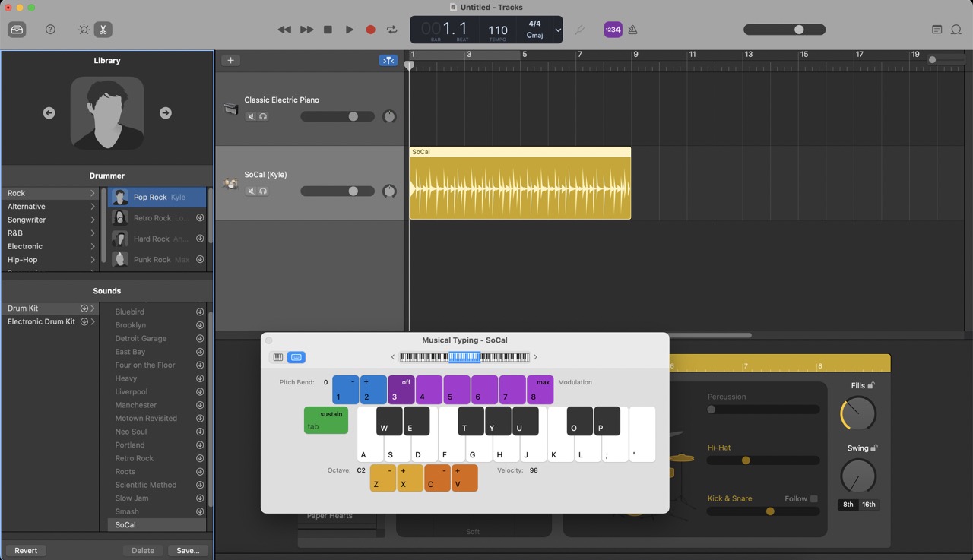Switch Musical Typing to piano keyboard view
The height and width of the screenshot is (560, 973).
click(x=278, y=357)
